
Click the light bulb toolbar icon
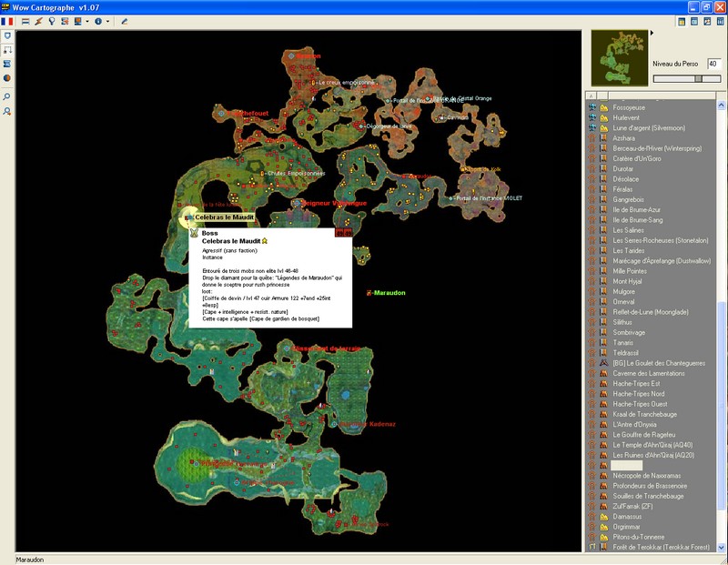[52, 21]
